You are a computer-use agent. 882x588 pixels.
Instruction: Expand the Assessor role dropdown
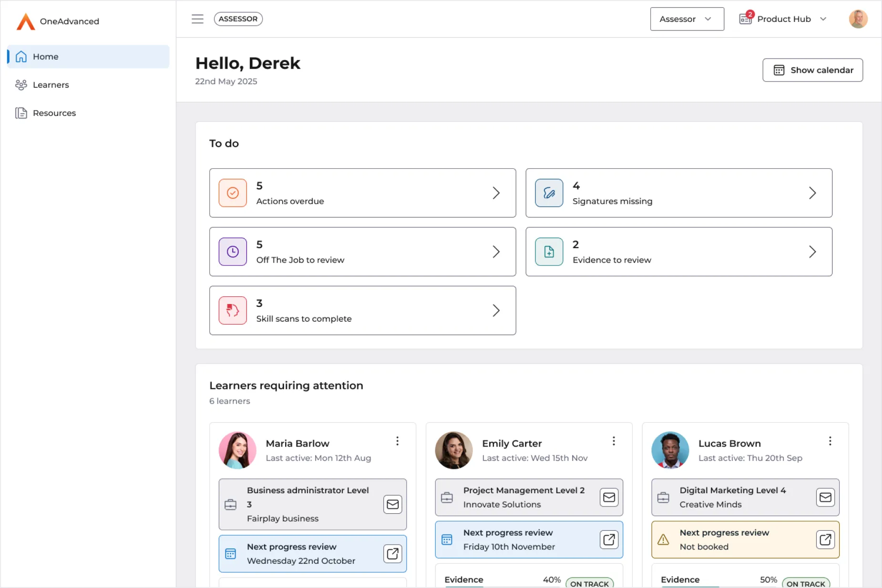pyautogui.click(x=687, y=19)
